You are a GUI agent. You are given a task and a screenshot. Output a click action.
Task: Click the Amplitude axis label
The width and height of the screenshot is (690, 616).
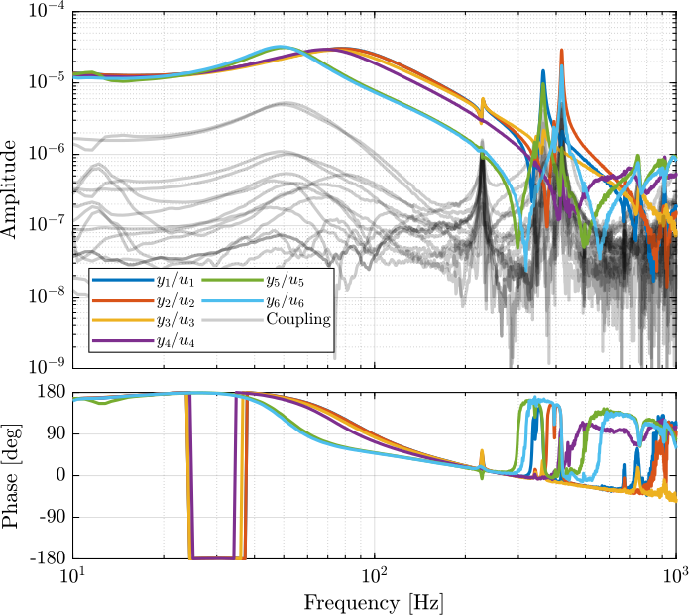(x=9, y=189)
